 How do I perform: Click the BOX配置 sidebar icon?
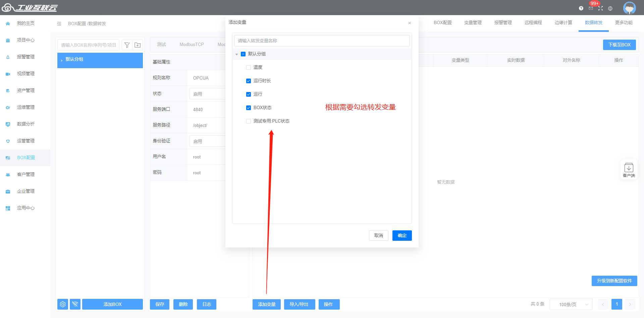pyautogui.click(x=8, y=158)
